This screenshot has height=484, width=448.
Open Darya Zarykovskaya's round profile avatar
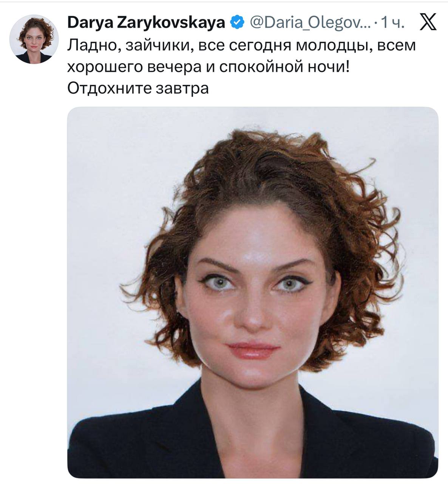[34, 39]
